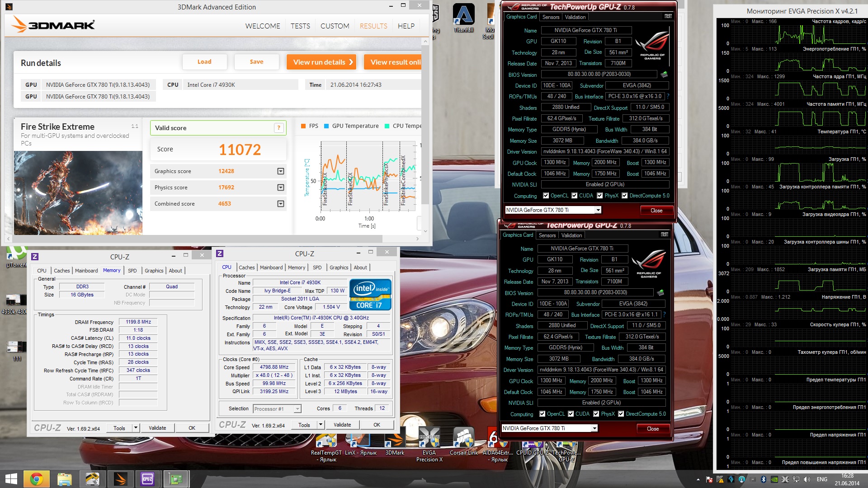This screenshot has width=868, height=488.
Task: Click the Fire Strike Extreme thumbnail image
Action: (x=78, y=193)
